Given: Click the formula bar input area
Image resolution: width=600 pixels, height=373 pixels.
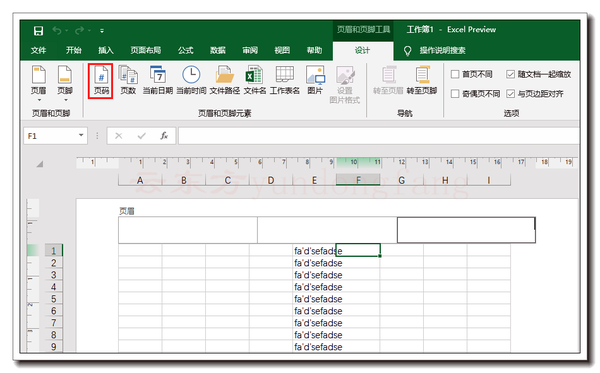Looking at the screenshot, I should point(378,136).
